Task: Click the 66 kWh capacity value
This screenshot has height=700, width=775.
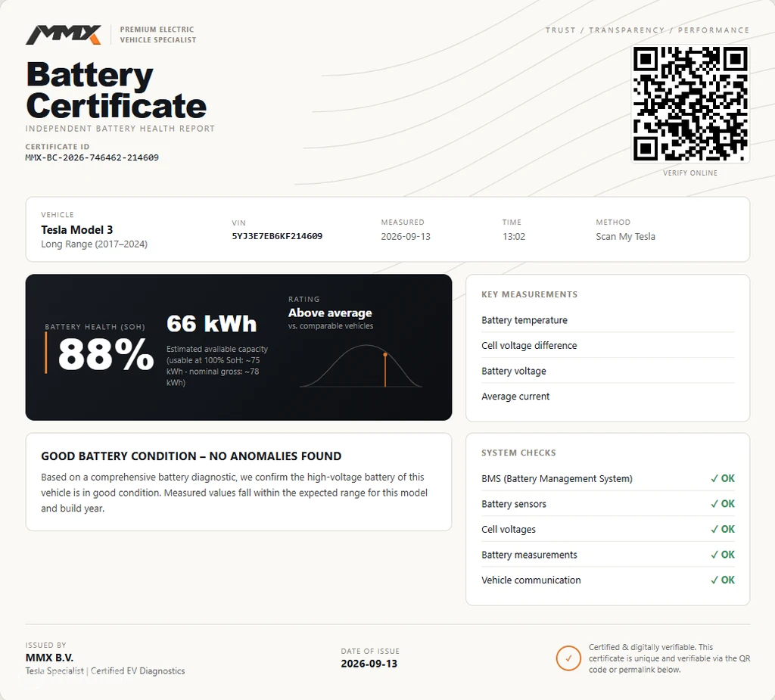Action: click(x=212, y=324)
